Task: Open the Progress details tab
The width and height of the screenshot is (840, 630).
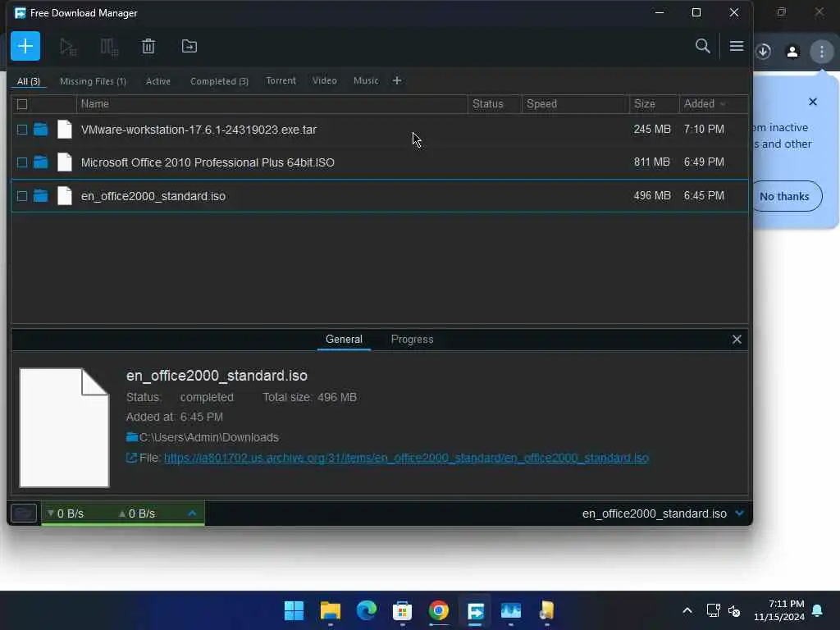Action: 412,339
